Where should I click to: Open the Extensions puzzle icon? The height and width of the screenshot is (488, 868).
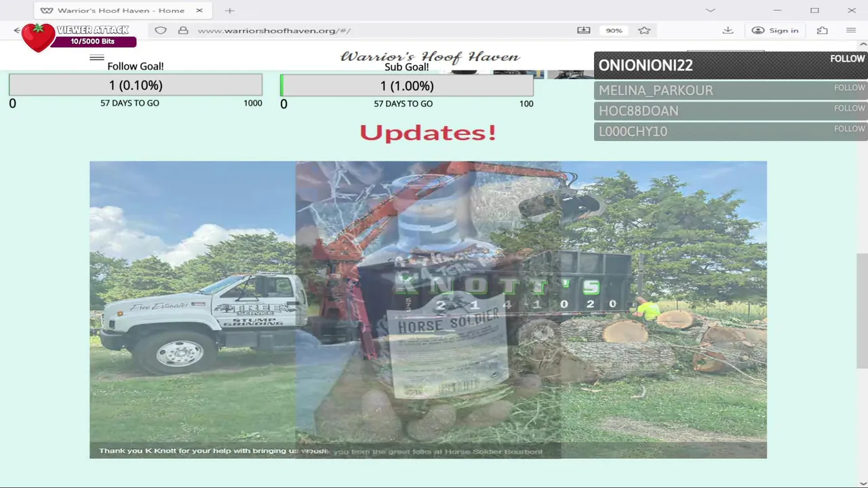(x=823, y=30)
